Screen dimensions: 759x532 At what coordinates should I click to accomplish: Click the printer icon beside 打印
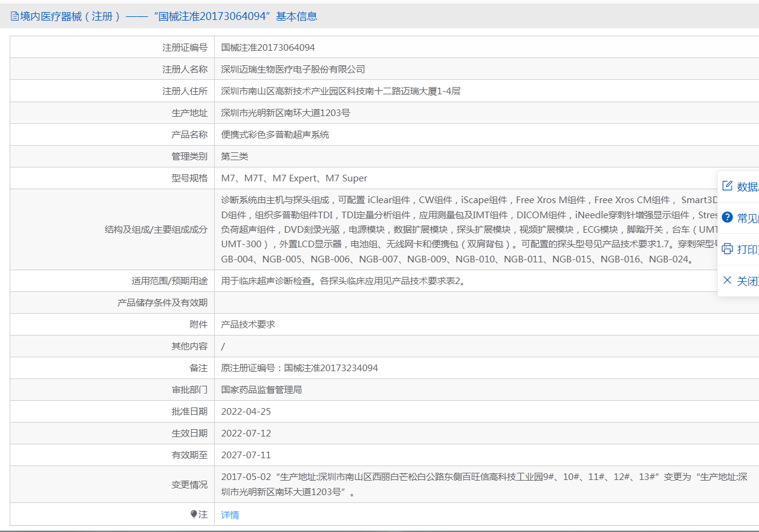point(728,249)
